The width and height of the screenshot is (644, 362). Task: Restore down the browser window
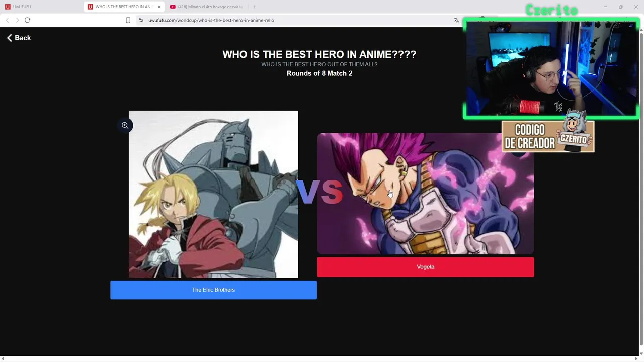[620, 7]
